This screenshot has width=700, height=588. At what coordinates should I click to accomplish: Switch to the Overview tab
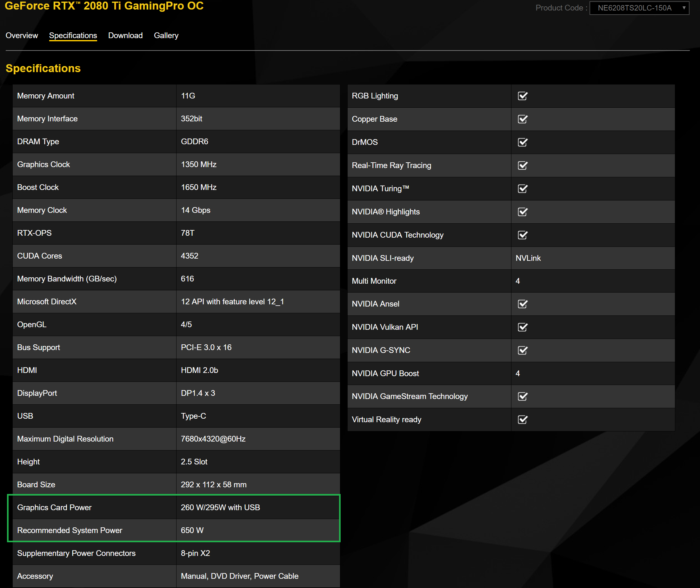22,35
